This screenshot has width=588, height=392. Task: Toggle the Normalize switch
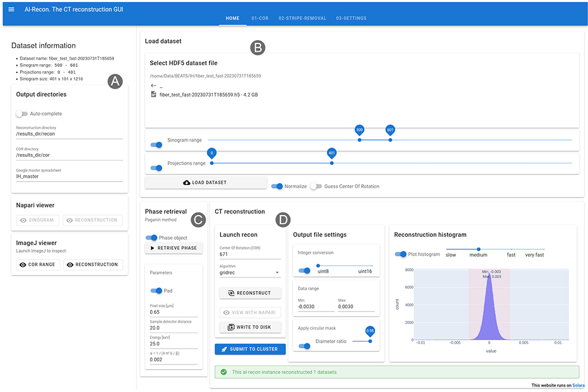pyautogui.click(x=277, y=186)
